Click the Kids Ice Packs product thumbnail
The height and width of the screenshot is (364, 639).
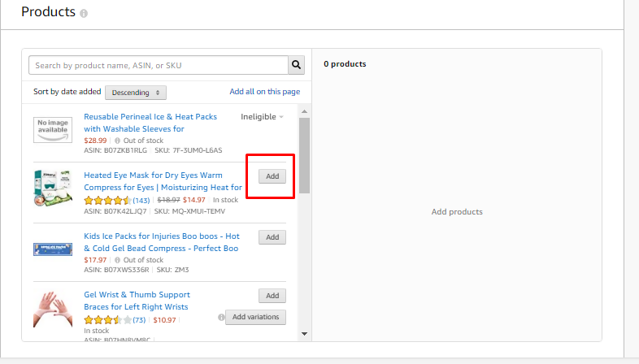point(53,249)
